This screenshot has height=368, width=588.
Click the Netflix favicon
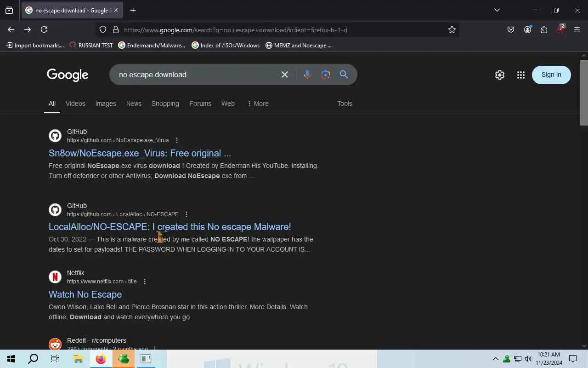[55, 276]
